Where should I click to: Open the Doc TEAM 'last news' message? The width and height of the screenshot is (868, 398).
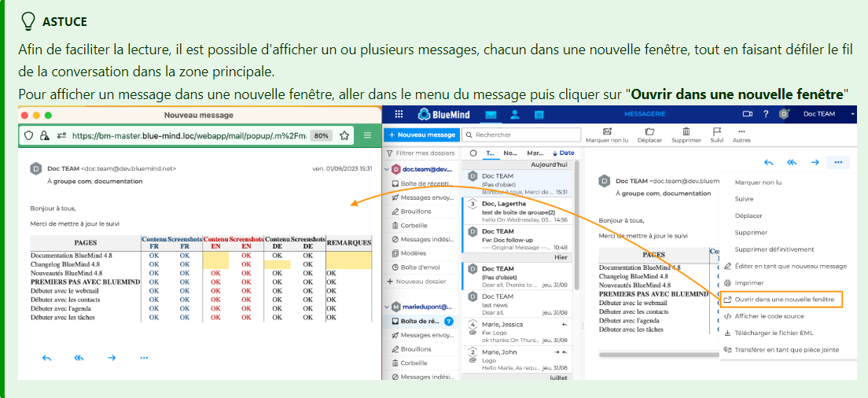pos(517,304)
